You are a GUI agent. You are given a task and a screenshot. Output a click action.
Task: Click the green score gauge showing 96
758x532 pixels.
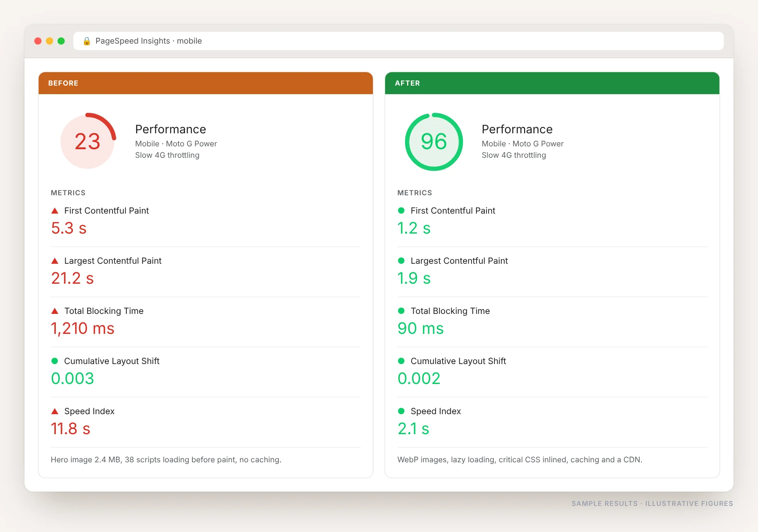(x=434, y=141)
